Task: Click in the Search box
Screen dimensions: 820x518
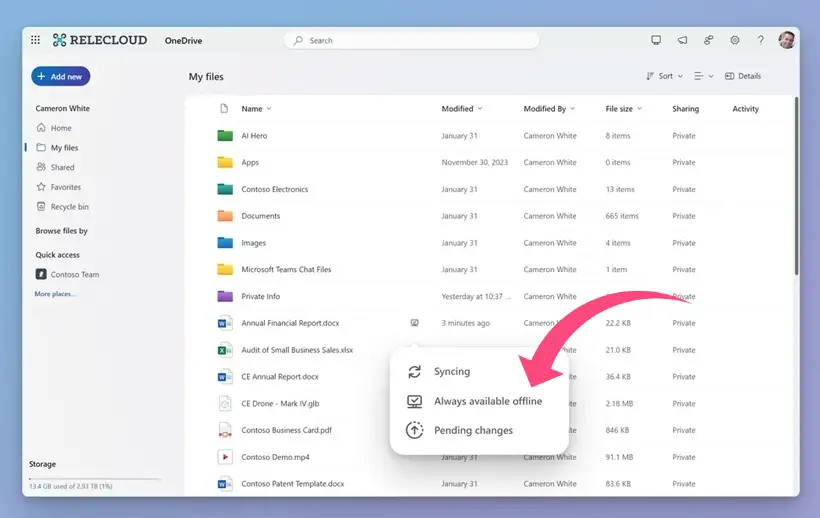Action: click(411, 40)
